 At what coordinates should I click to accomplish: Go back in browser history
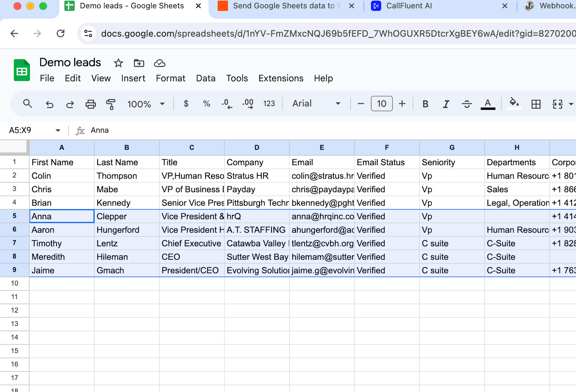[x=14, y=33]
